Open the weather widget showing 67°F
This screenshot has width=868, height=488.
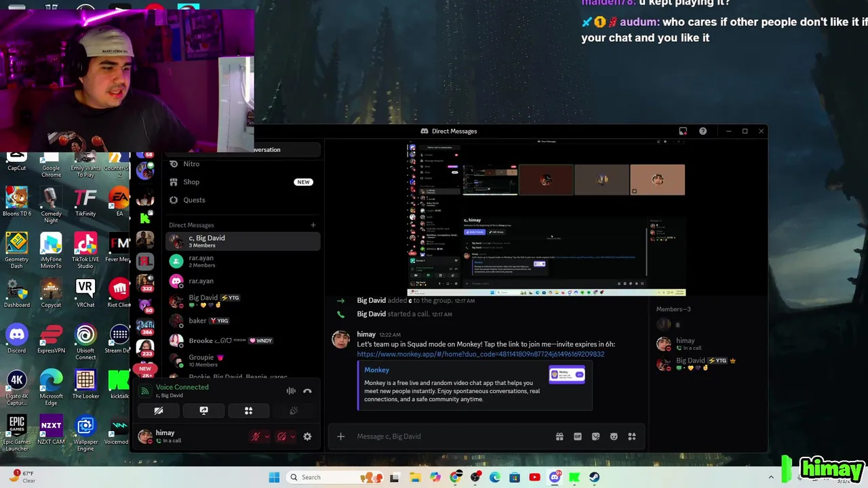(x=22, y=477)
